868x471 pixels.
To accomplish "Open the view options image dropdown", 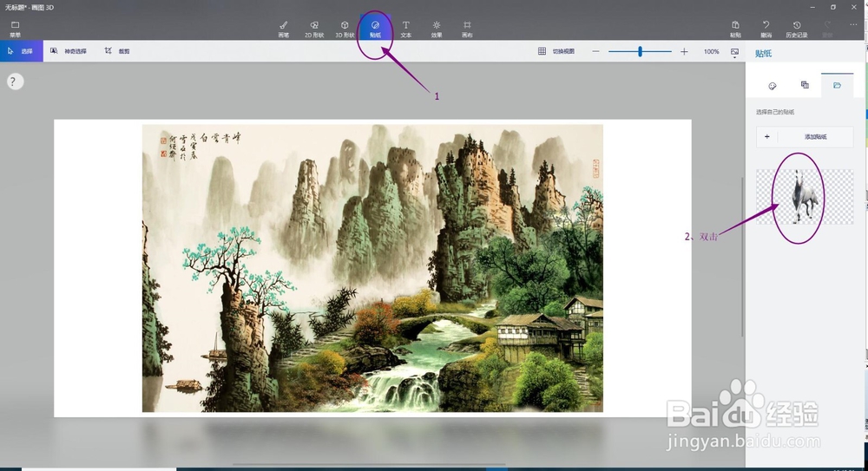I will click(x=734, y=52).
